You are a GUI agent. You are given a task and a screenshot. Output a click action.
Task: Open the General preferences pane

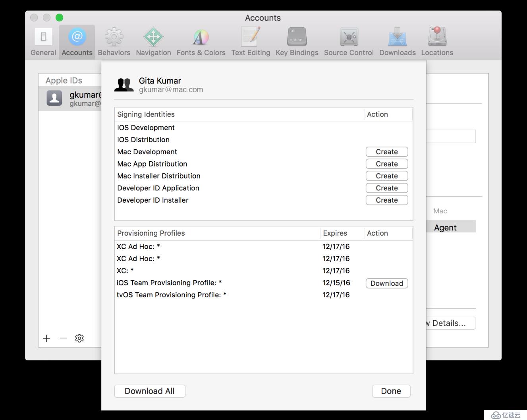coord(43,42)
